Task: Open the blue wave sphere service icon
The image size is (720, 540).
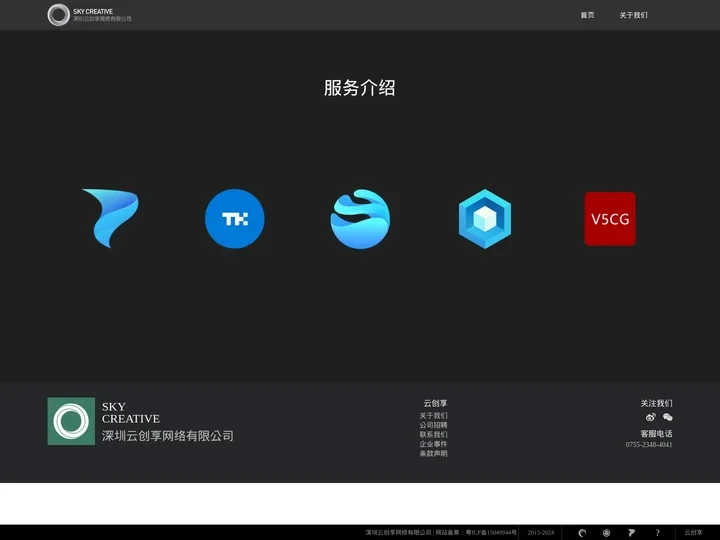Action: 360,219
